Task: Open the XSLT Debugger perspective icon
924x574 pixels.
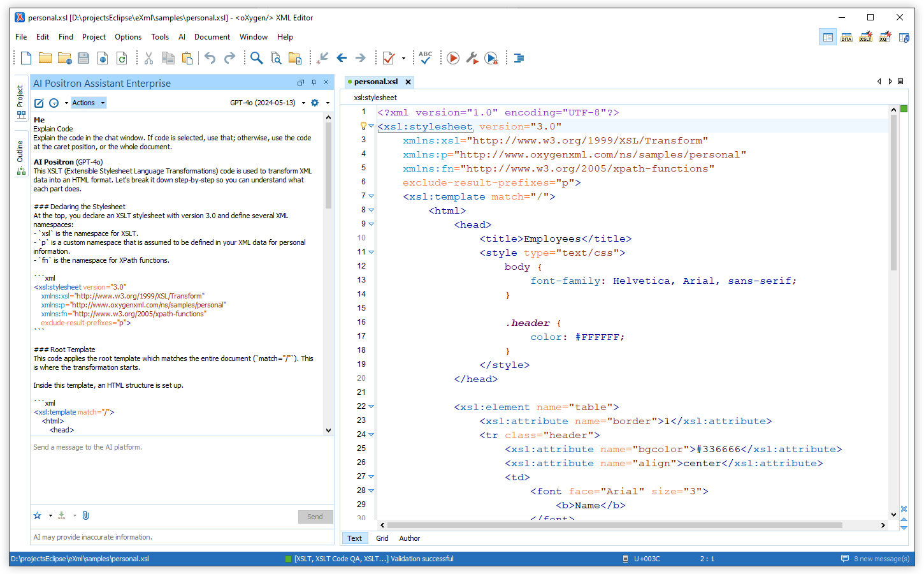Action: (865, 38)
